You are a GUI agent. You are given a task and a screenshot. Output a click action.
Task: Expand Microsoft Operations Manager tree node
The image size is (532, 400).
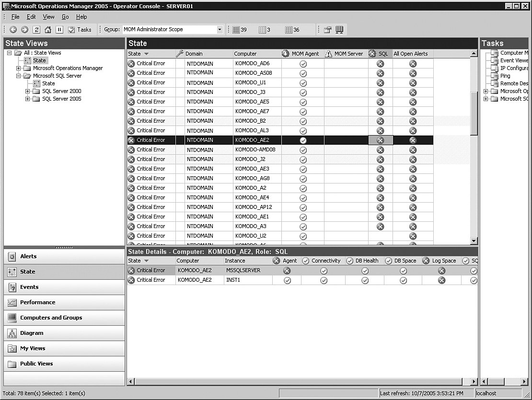click(x=19, y=68)
